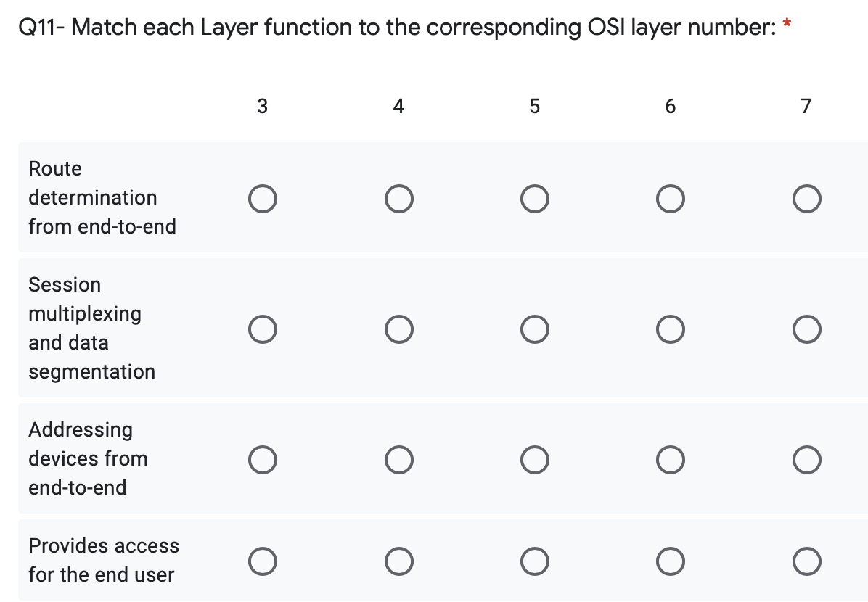868x602 pixels.
Task: Select layer 5 for Addressing devices from end-to-end
Action: (534, 459)
